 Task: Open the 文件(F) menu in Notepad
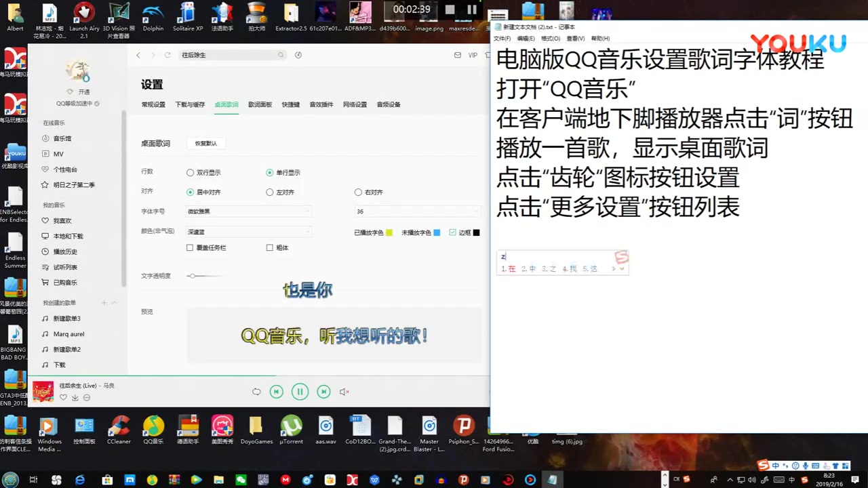[502, 39]
